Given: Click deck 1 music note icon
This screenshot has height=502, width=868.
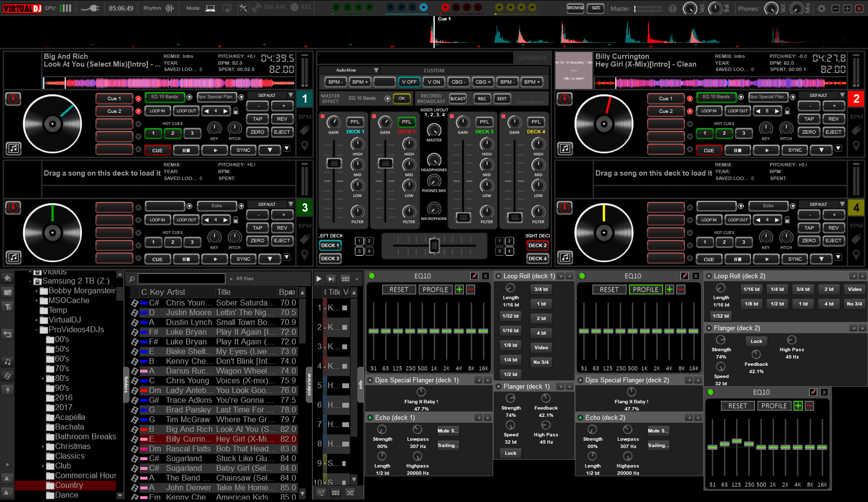Looking at the screenshot, I should point(14,148).
